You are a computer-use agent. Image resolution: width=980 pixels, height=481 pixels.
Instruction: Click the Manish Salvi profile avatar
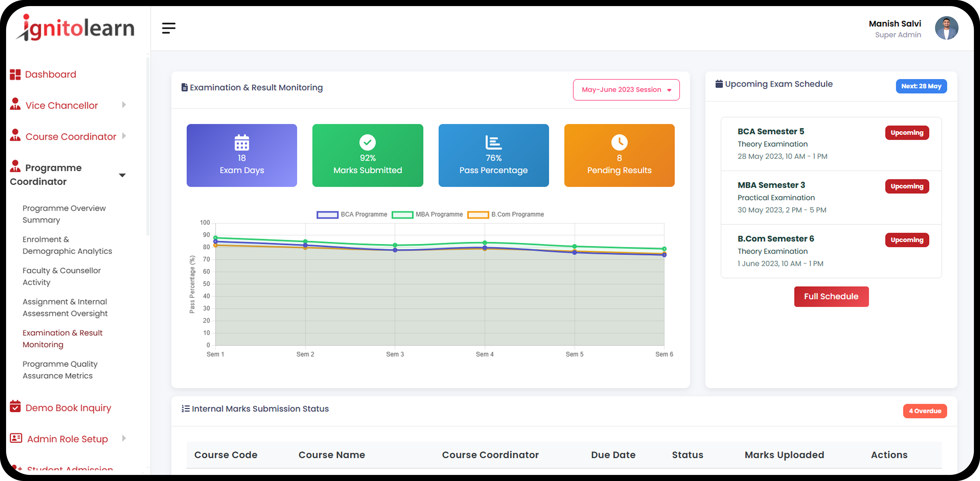point(946,28)
